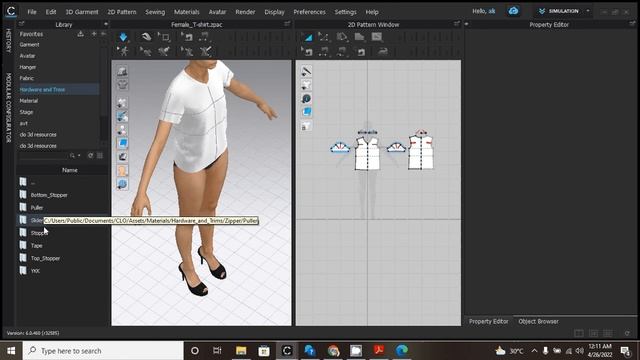Image resolution: width=640 pixels, height=360 pixels.
Task: Open the 3D Garment menu
Action: click(82, 12)
